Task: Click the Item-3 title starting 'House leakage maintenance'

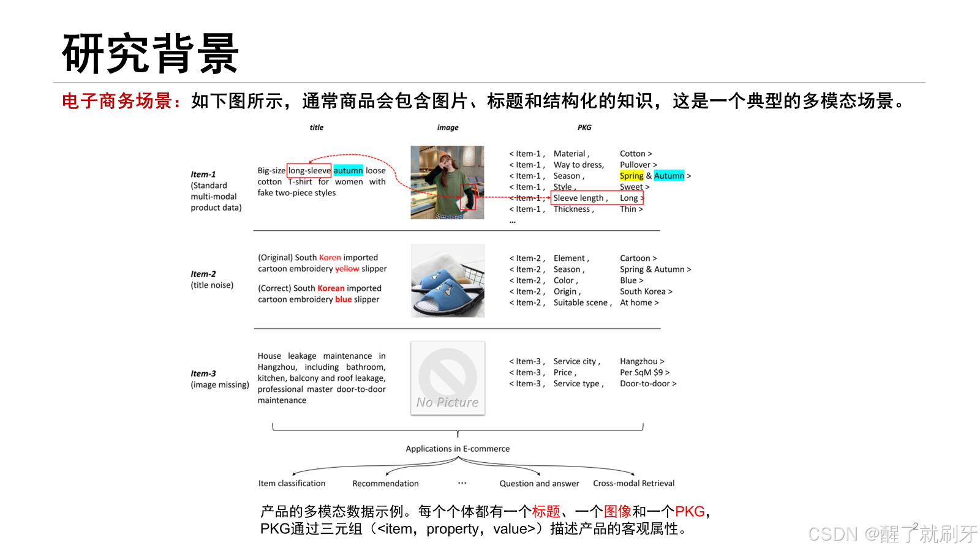Action: 322,378
